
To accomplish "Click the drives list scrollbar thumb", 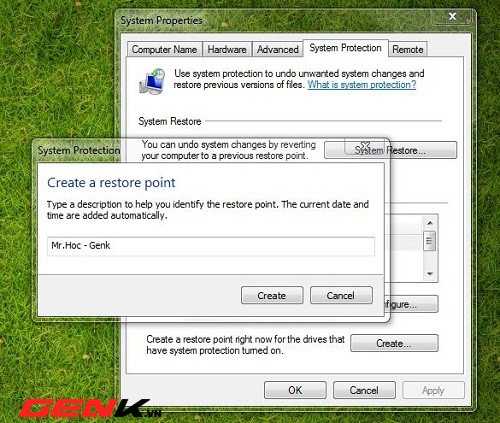I will tap(429, 241).
